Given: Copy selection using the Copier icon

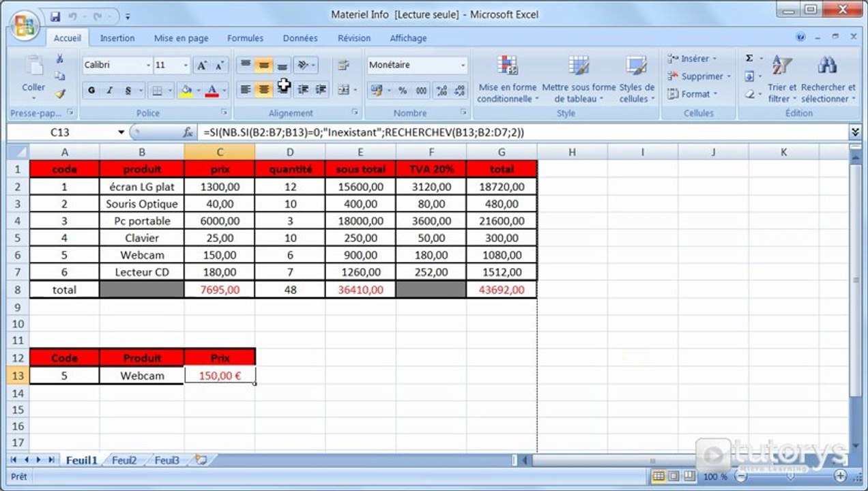Looking at the screenshot, I should (60, 76).
